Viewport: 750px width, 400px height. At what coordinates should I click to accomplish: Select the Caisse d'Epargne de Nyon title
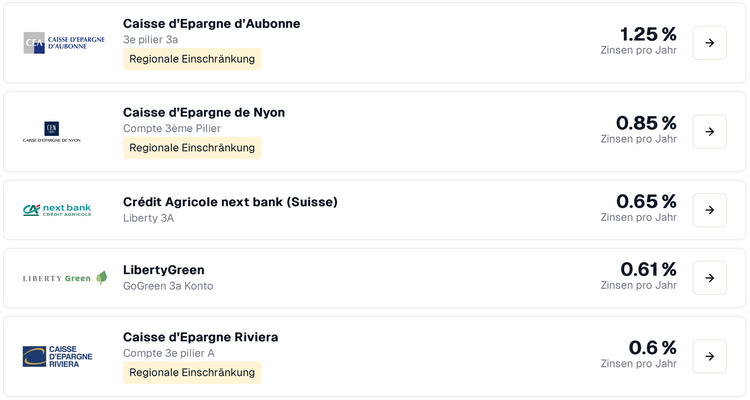point(204,112)
